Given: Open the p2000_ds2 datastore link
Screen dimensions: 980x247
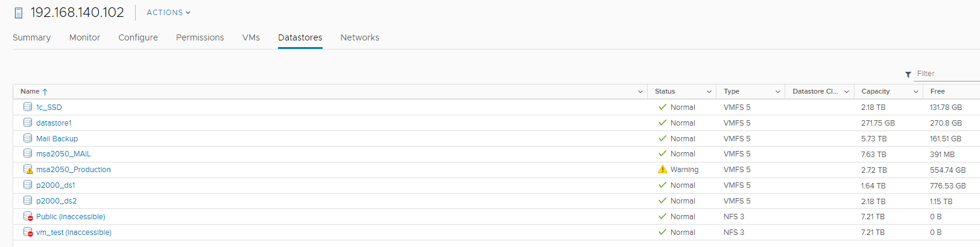Looking at the screenshot, I should pos(56,201).
